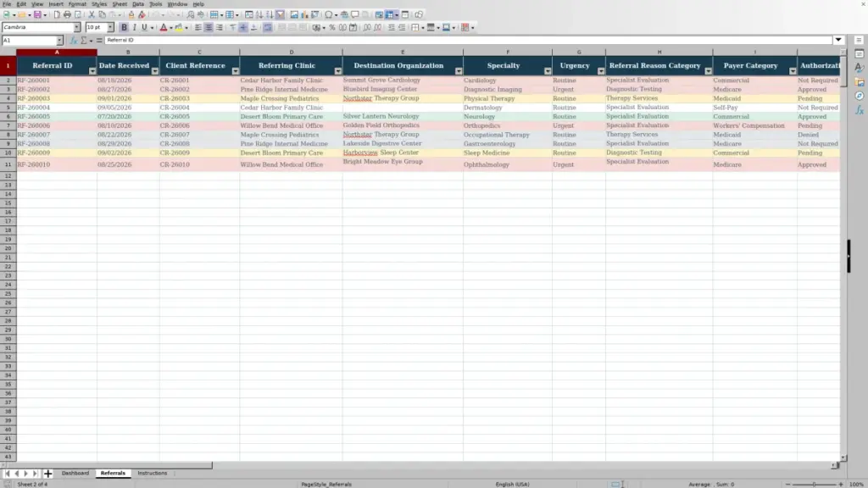Center text horizontally icon
868x488 pixels.
(x=209, y=27)
